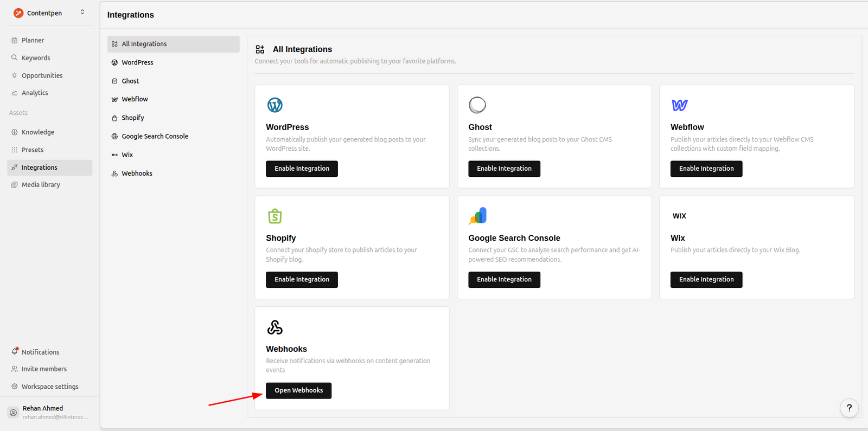
Task: Click the Open Webhooks button
Action: click(x=298, y=390)
